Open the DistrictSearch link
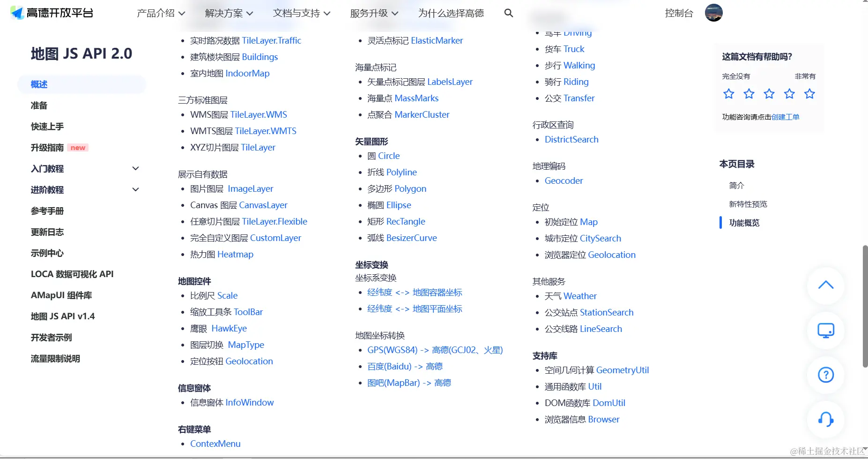Image resolution: width=868 pixels, height=459 pixels. pyautogui.click(x=571, y=139)
